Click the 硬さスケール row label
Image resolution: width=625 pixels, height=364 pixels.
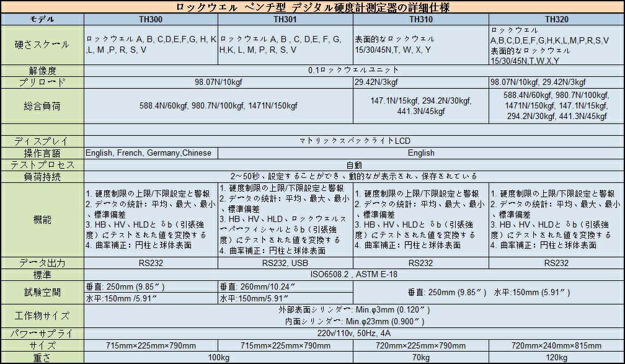[x=42, y=45]
